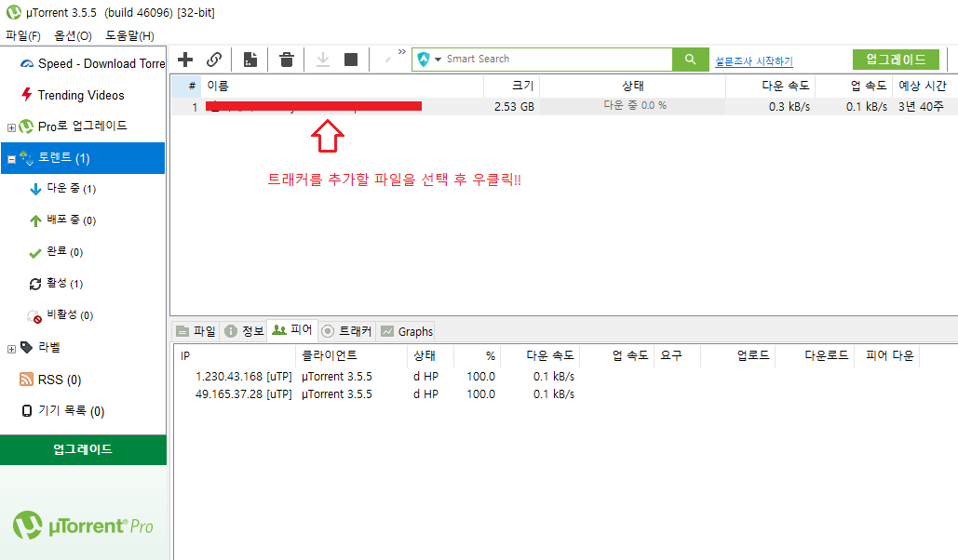Expand the Pro로 업그레이드 tree node
This screenshot has height=560, width=958.
[11, 127]
